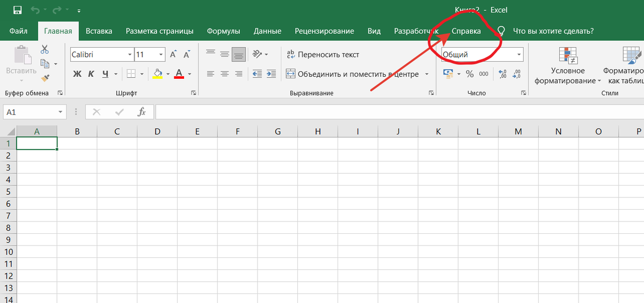Expand the copy options arrow
Viewport: 644px width, 303px height.
pyautogui.click(x=54, y=64)
